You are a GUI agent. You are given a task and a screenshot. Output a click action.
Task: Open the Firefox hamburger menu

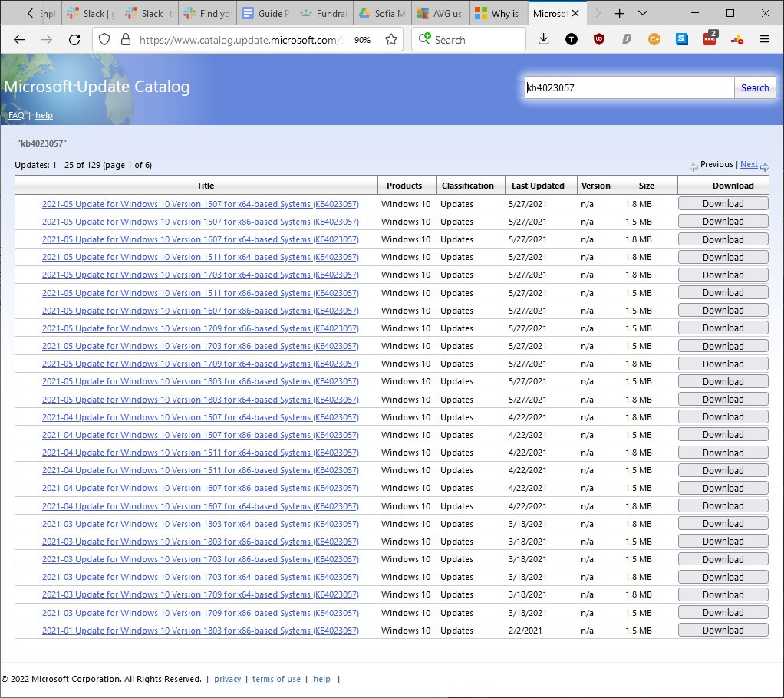click(765, 39)
